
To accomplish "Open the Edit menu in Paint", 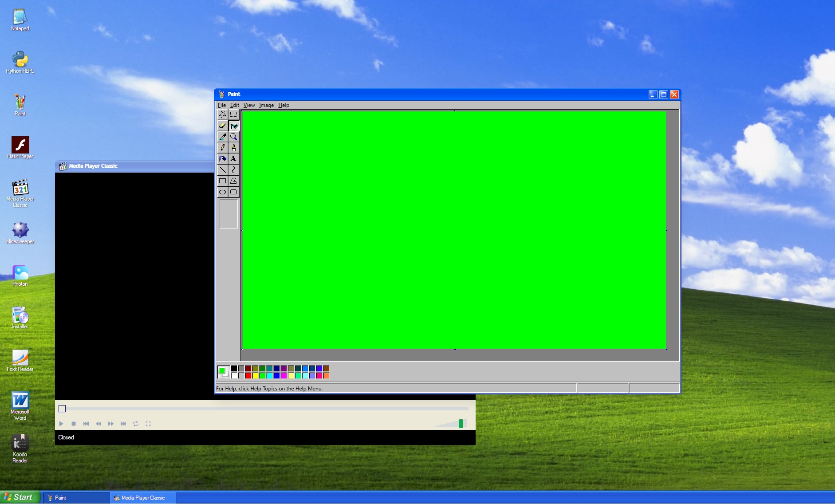I will click(x=234, y=105).
